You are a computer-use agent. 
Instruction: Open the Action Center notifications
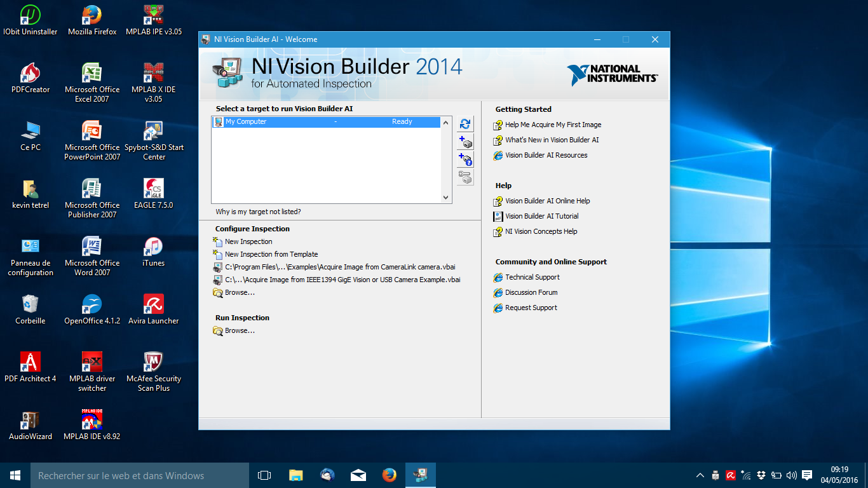click(x=807, y=475)
